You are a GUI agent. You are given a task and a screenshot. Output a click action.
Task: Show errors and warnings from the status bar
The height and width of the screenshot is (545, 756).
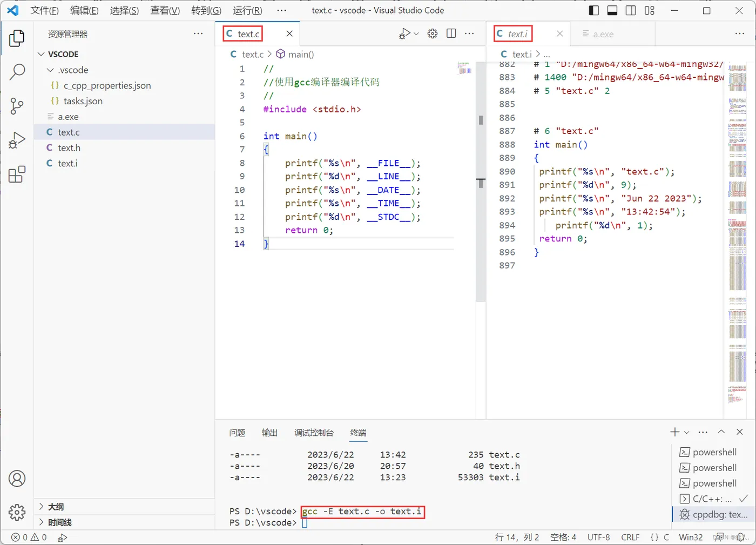pos(29,537)
